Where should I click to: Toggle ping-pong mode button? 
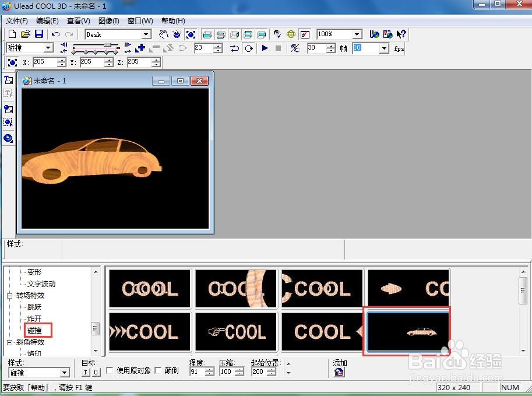coord(234,48)
